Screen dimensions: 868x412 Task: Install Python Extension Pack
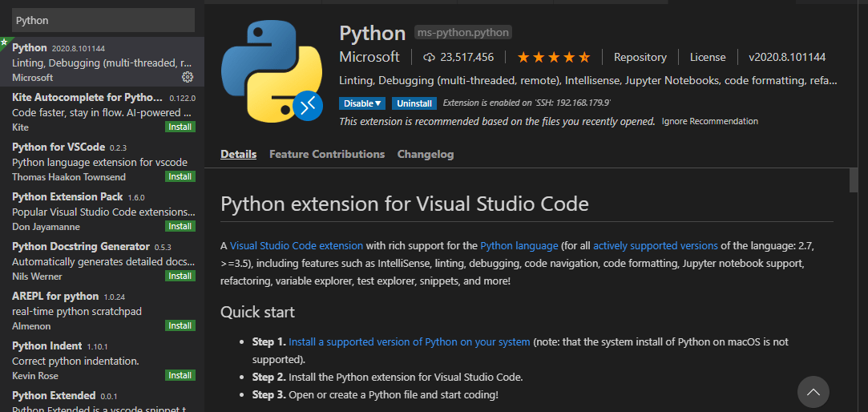pyautogui.click(x=180, y=227)
